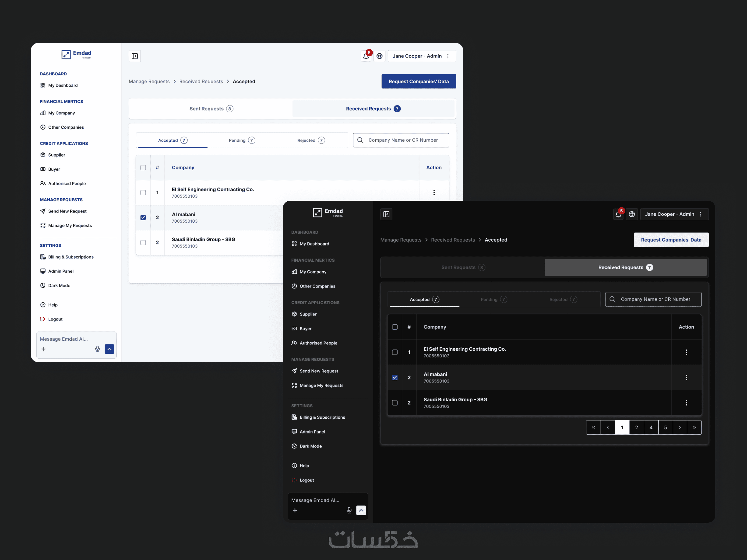Open the dark panel sidebar collapse icon
This screenshot has height=560, width=747.
click(386, 214)
